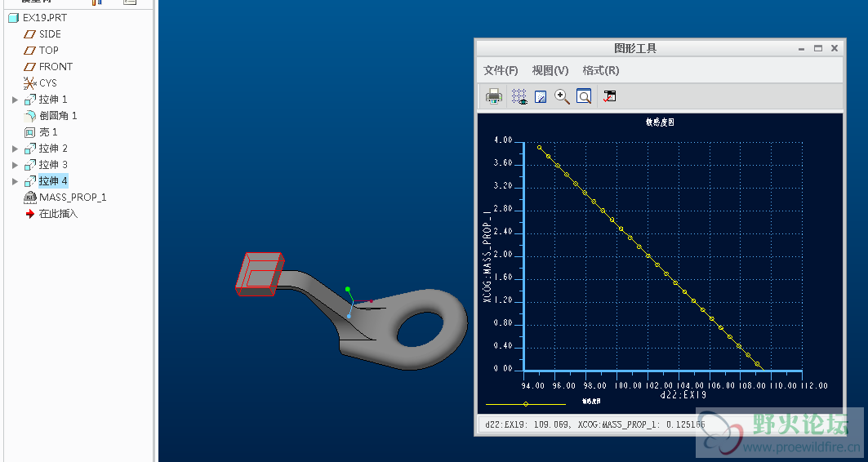The height and width of the screenshot is (462, 868).
Task: Click the ring hole of the 3D part
Action: [x=420, y=328]
